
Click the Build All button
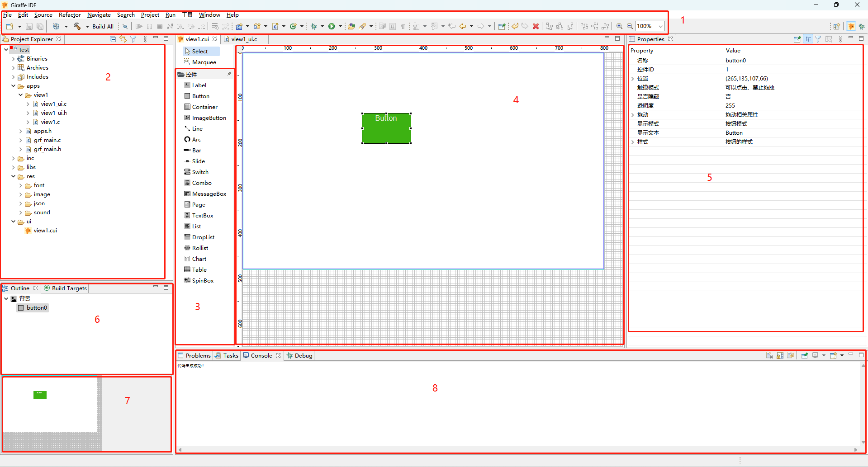pos(102,26)
